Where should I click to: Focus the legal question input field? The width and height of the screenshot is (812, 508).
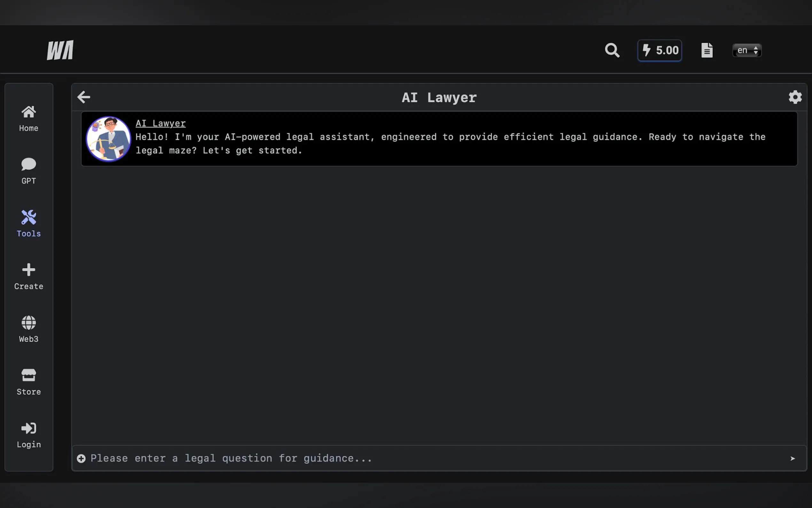(403, 458)
